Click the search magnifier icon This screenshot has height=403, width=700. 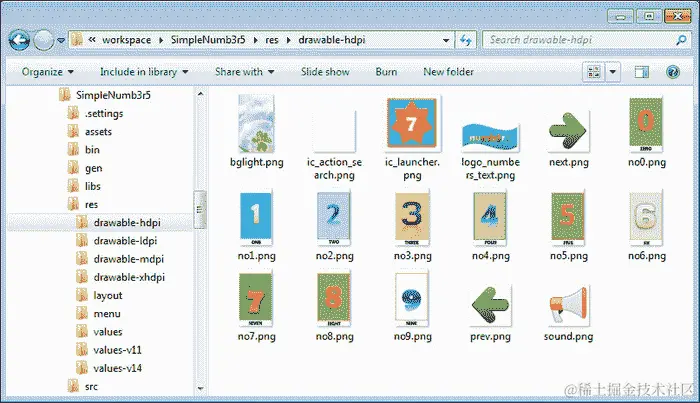coord(681,40)
